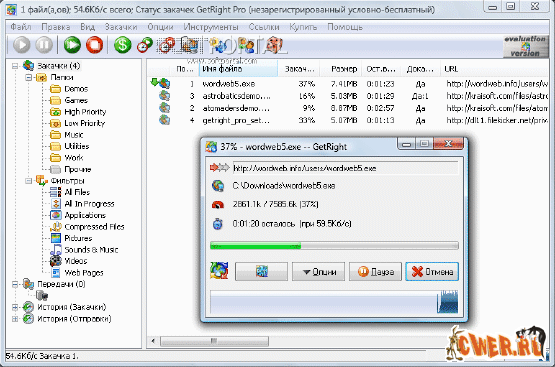Screen dimensions: 555x367
Task: Click the horizontal scrollbar thumb
Action: (x=214, y=341)
